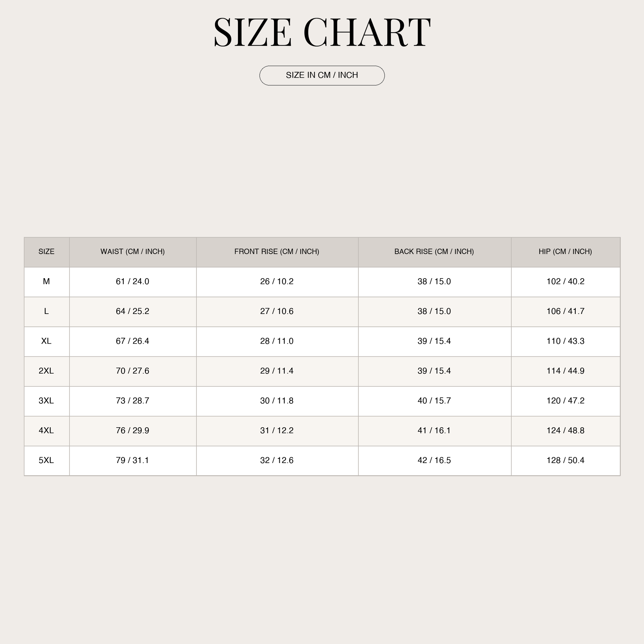644x644 pixels.
Task: Click the 4XL size row label
Action: [47, 431]
